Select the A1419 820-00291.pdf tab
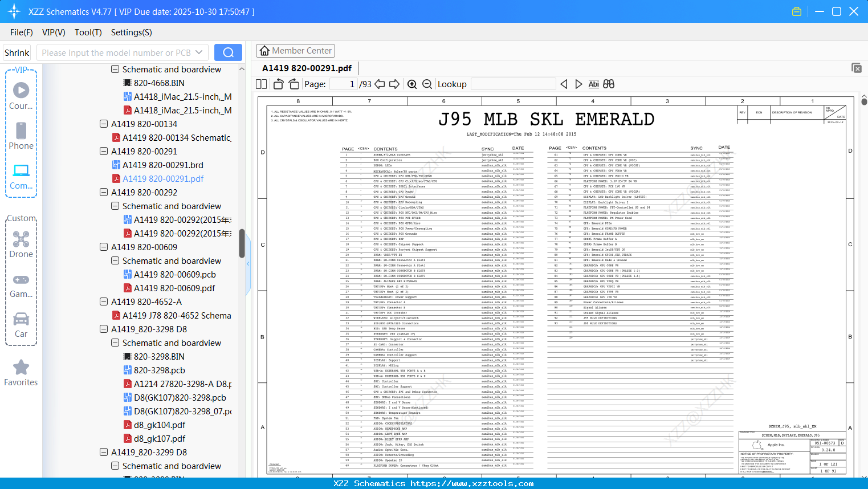The height and width of the screenshot is (489, 868). pyautogui.click(x=307, y=68)
